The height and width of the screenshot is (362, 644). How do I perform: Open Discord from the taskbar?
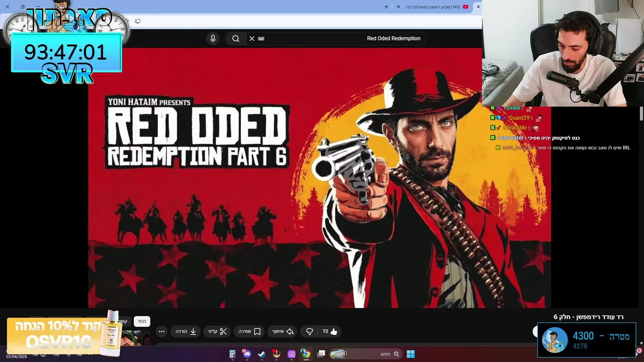point(247,354)
